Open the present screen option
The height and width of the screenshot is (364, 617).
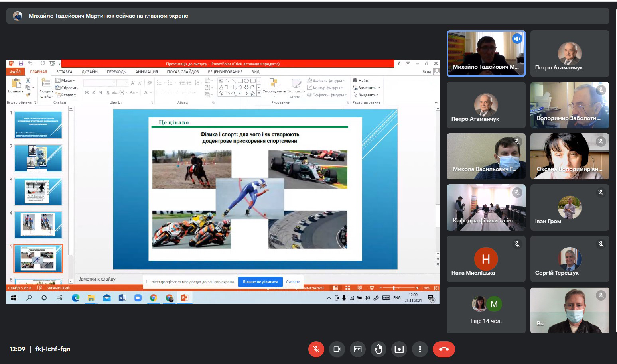click(399, 349)
